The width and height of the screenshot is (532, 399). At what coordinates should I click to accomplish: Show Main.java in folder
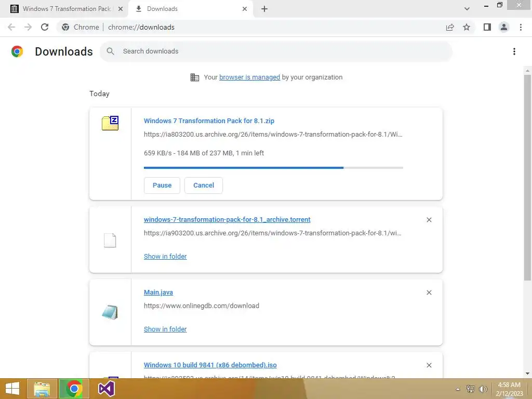point(165,329)
